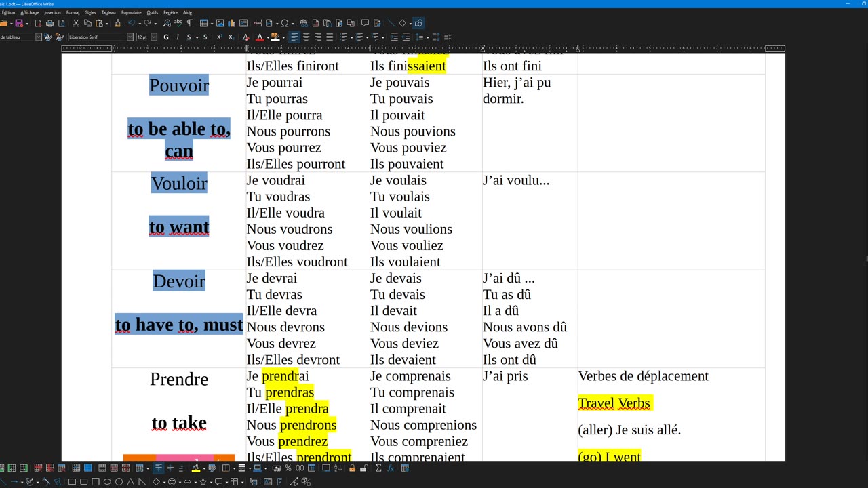Screen dimensions: 868x488
Task: Click the cell text "Hier, j'ai pu dormir."
Action: click(517, 90)
